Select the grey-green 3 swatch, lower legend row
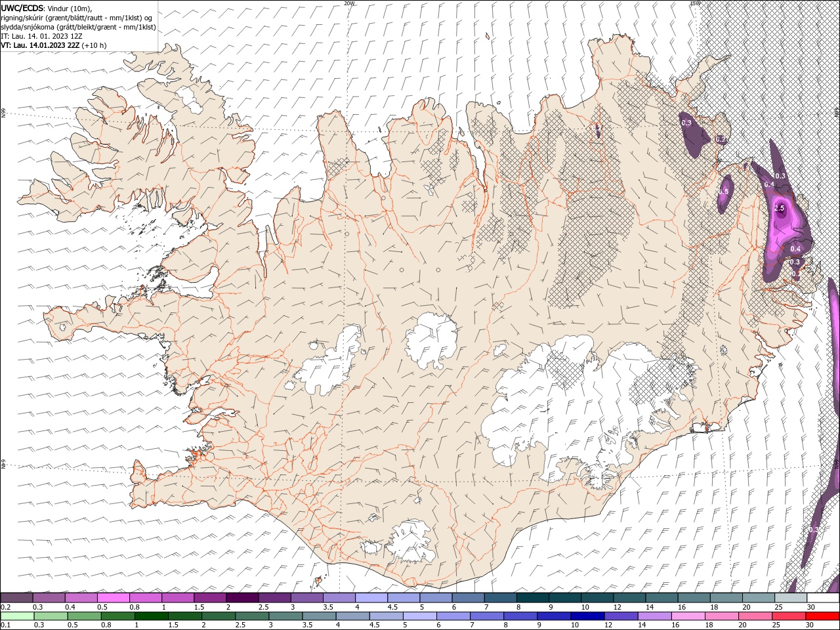 (x=285, y=616)
